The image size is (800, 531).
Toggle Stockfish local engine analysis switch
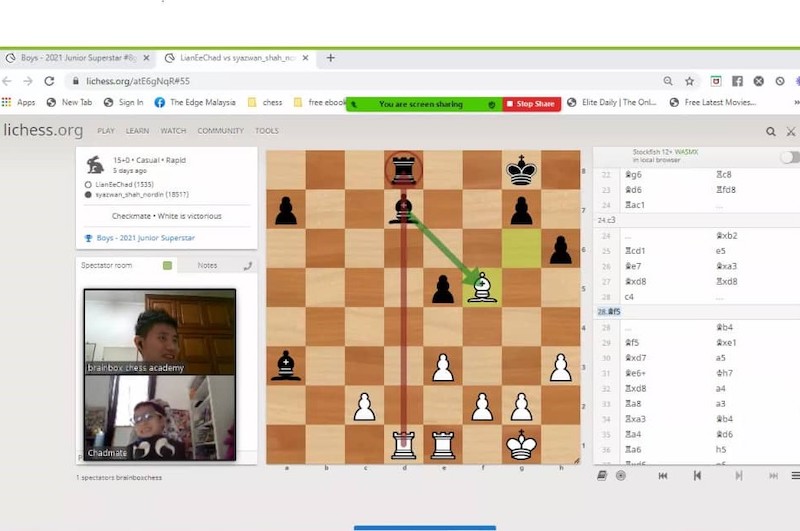pos(790,157)
